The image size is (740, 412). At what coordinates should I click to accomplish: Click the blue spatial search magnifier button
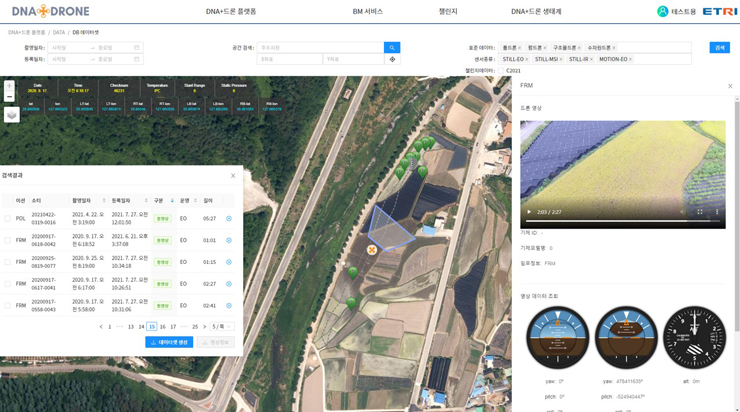coord(392,48)
